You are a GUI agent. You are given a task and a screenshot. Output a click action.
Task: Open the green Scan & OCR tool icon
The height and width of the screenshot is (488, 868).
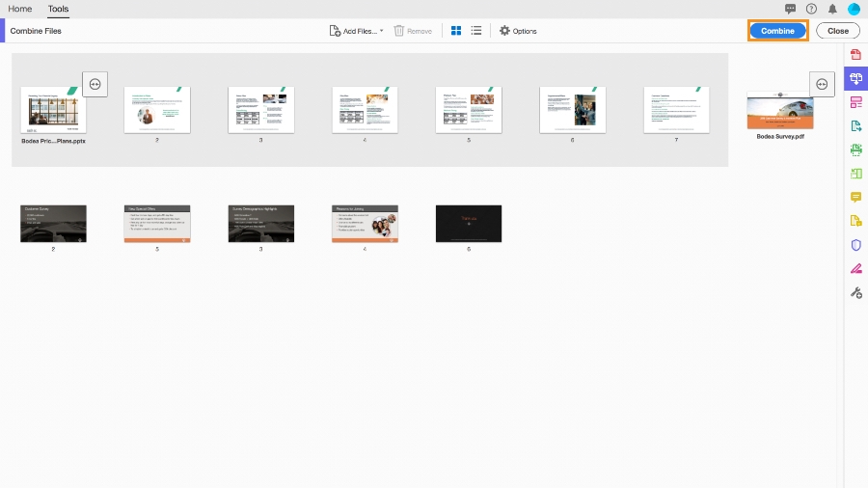pyautogui.click(x=855, y=149)
